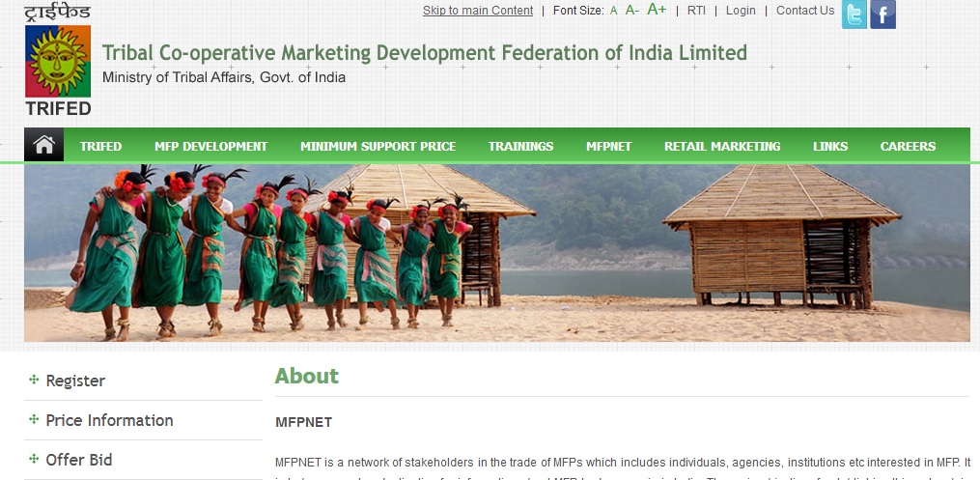
Task: Click bullet icon beside Register
Action: [x=35, y=380]
